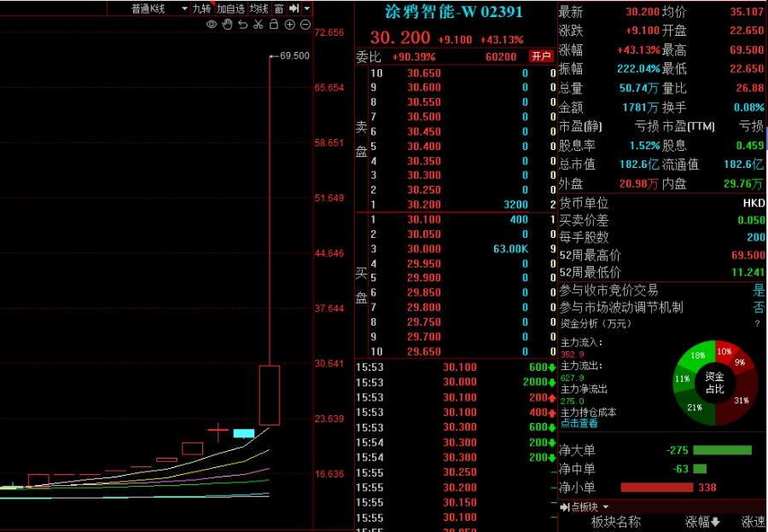
Task: Select the hand pan tool
Action: (x=227, y=25)
